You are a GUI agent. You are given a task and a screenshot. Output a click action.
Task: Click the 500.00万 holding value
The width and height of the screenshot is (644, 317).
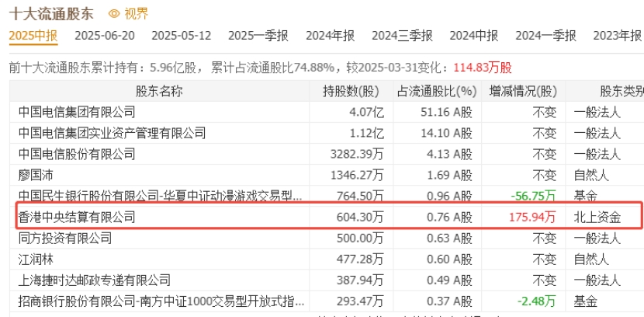tap(360, 238)
